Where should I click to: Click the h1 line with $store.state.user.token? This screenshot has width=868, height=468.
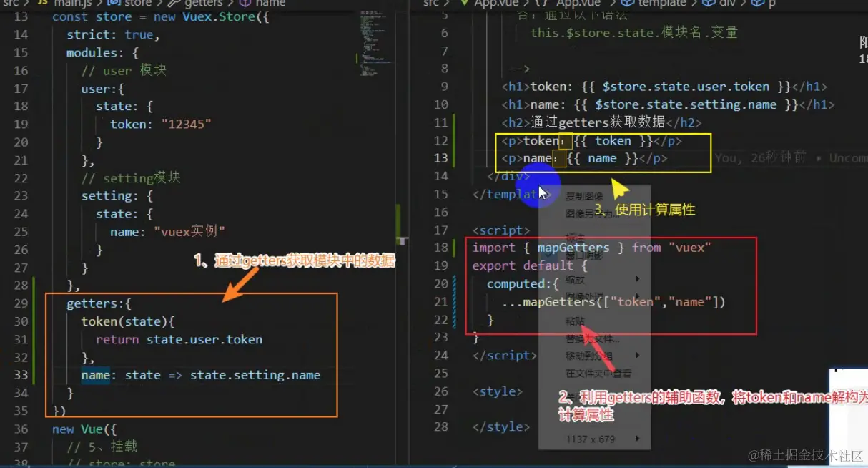(x=664, y=87)
